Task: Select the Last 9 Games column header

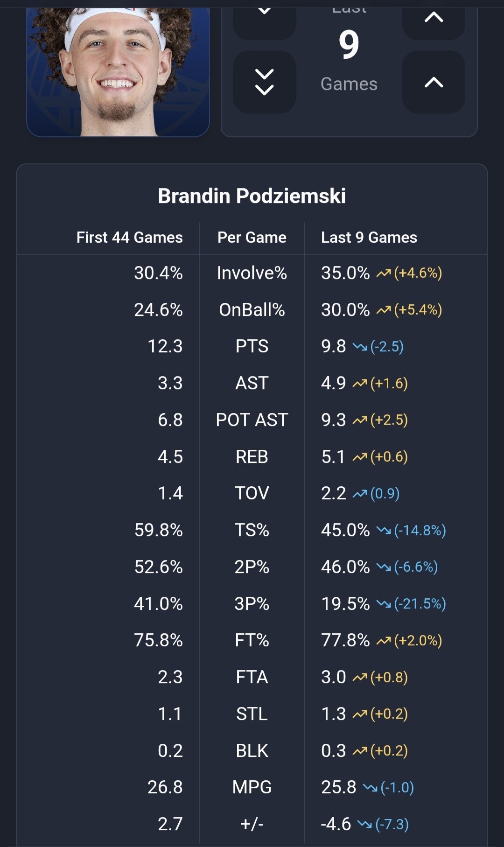Action: pyautogui.click(x=369, y=238)
